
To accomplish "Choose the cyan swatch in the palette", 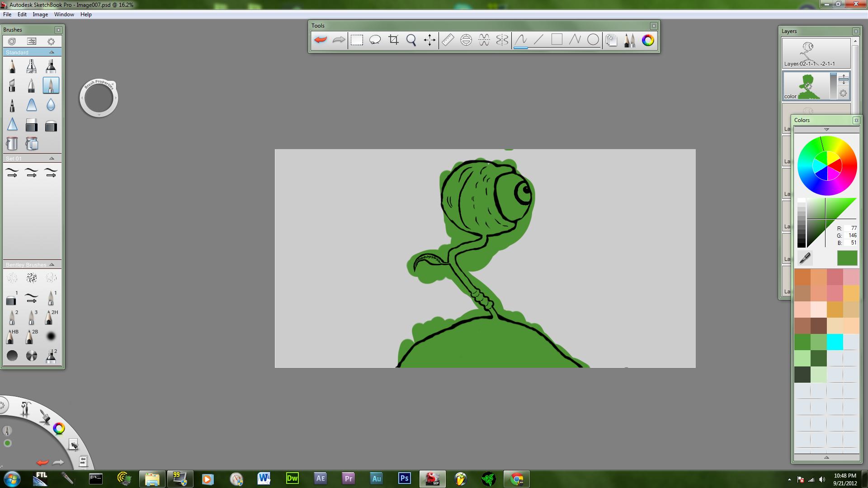I will [x=835, y=342].
